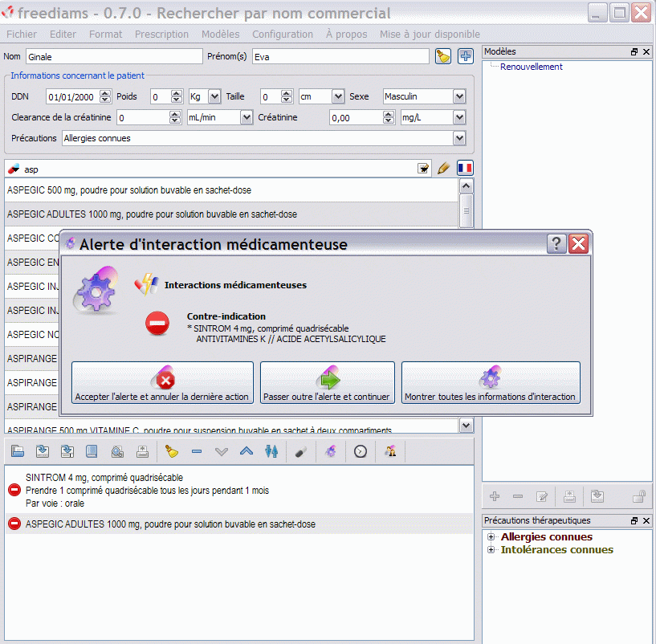Image resolution: width=656 pixels, height=644 pixels.
Task: Select the SINTROM 4 mg prescription line
Action: pos(239,491)
